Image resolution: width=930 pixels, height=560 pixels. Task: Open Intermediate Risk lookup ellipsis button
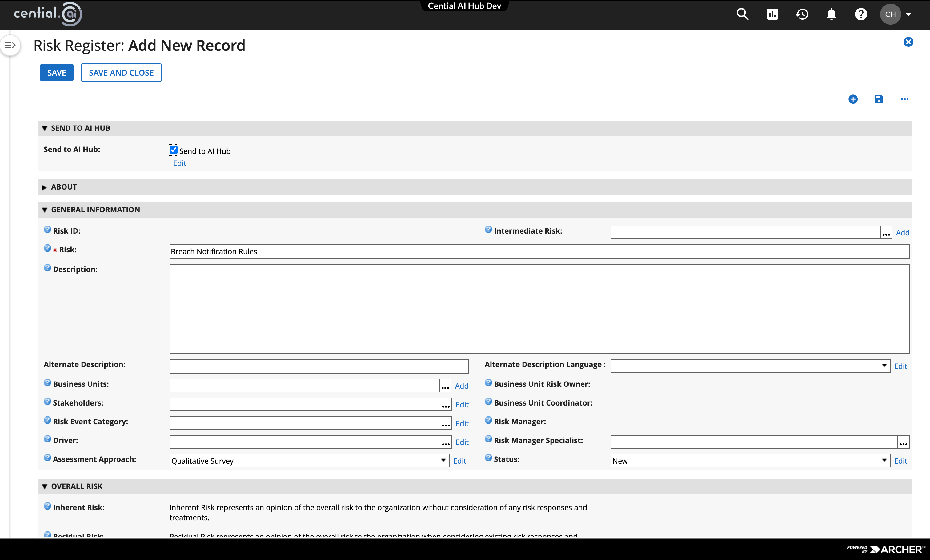(x=886, y=232)
